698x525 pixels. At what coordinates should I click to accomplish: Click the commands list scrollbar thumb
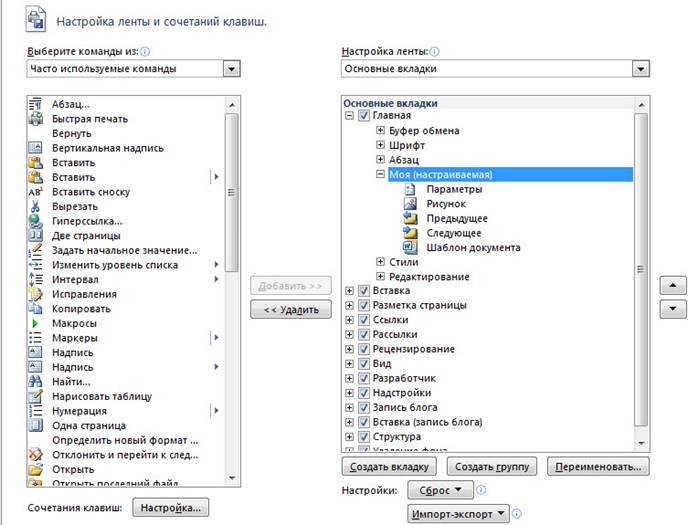point(231,192)
